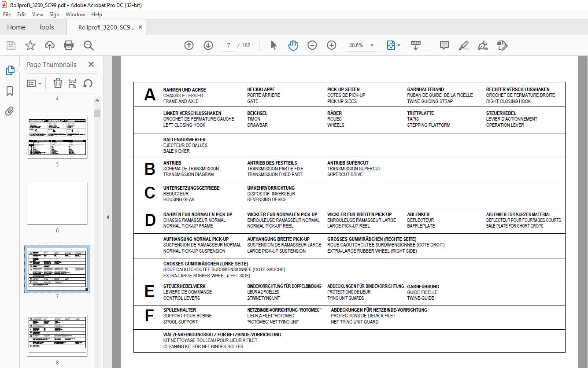The image size is (588, 368).
Task: Click the text BALLENAUSWERFER
Action: 185,140
